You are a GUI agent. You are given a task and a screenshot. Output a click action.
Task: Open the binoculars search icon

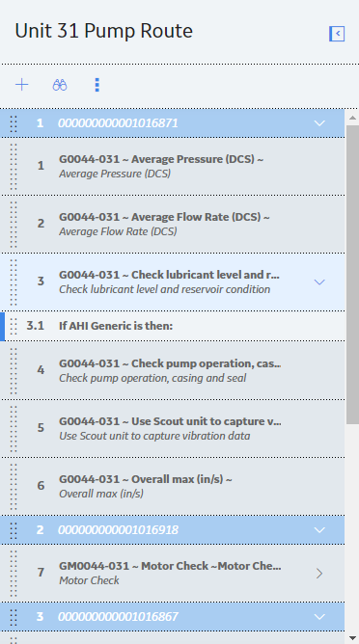60,85
